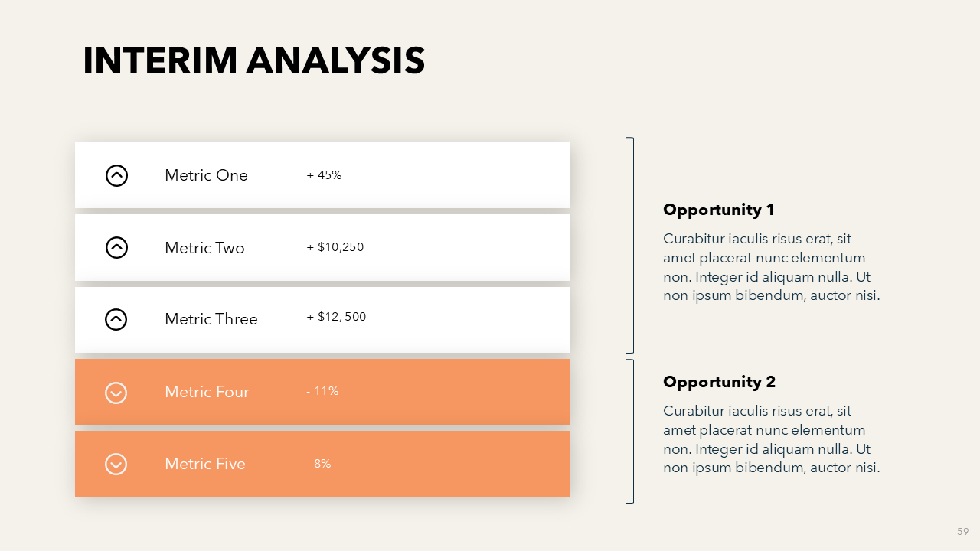The width and height of the screenshot is (980, 551).
Task: Click the up chevron icon beside Metric Two
Action: click(116, 247)
